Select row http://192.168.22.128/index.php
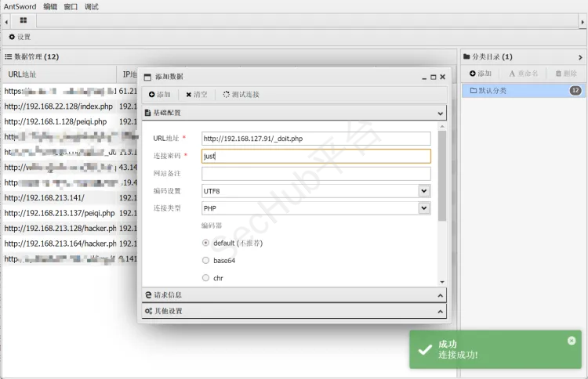 tap(59, 106)
